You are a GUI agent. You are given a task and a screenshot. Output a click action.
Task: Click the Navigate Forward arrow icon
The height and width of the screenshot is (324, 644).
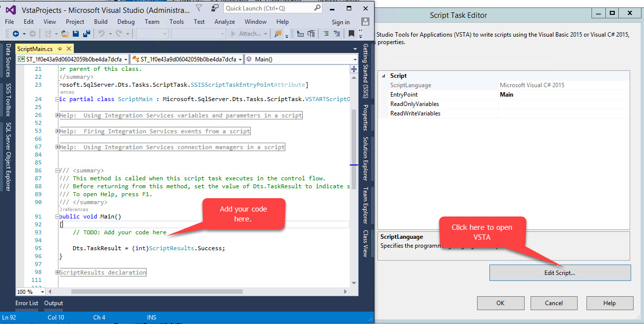pyautogui.click(x=32, y=34)
